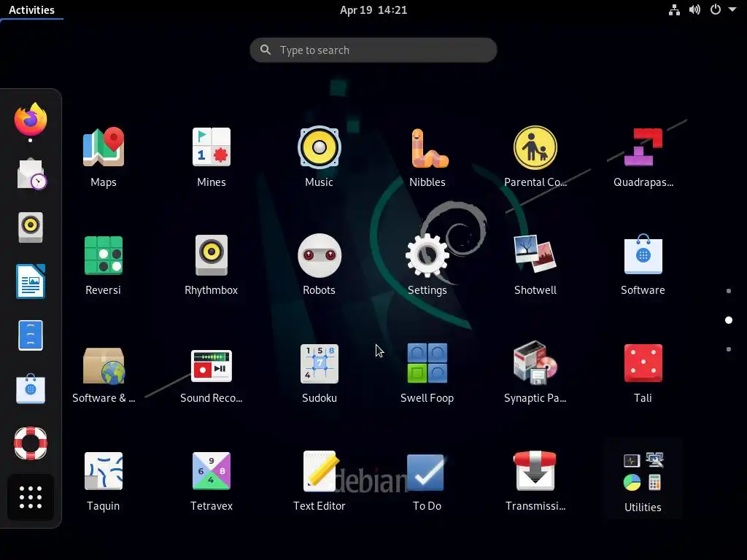Open Software from the app grid
Image resolution: width=747 pixels, height=560 pixels.
click(643, 265)
